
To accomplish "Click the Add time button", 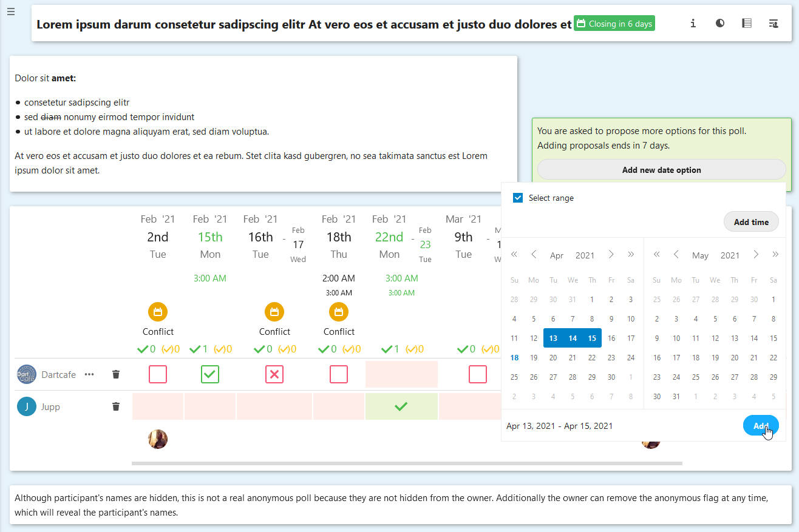I will (751, 222).
